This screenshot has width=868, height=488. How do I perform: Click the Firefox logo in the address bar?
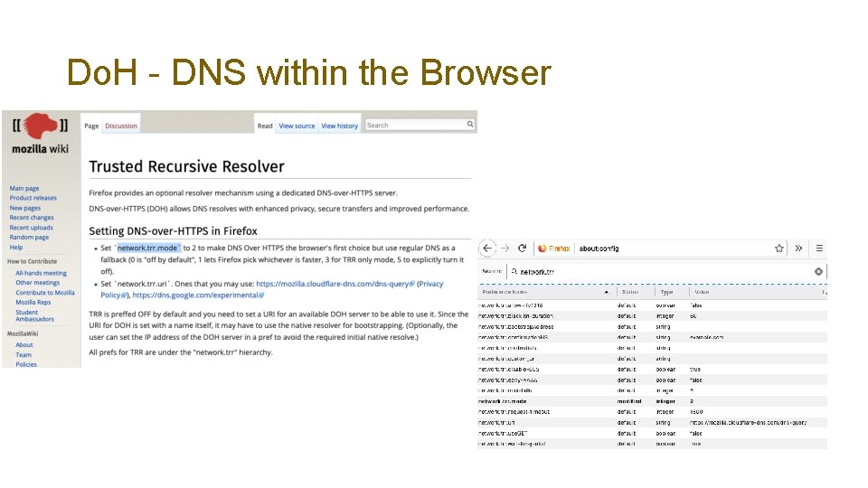click(542, 249)
